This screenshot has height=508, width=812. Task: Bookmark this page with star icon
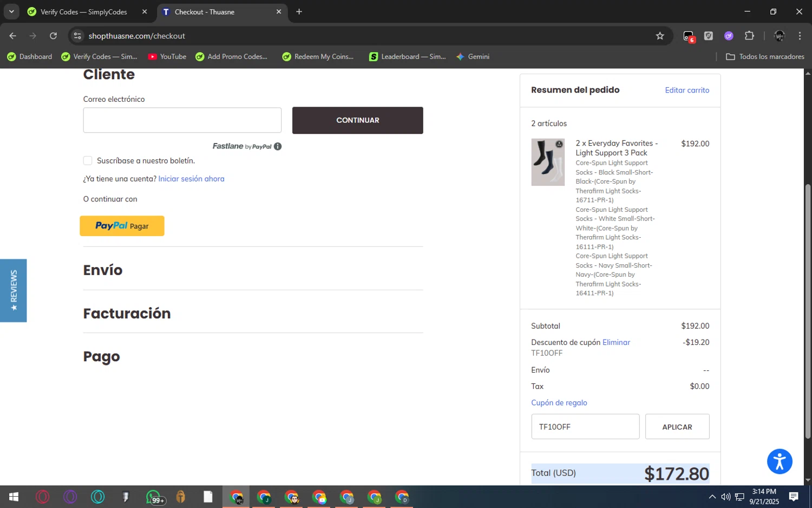point(660,36)
